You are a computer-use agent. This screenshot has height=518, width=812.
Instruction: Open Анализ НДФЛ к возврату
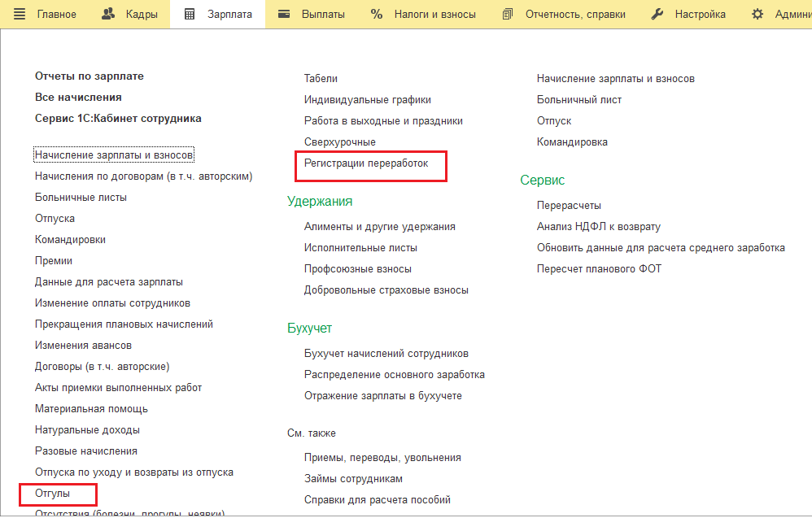tap(599, 227)
